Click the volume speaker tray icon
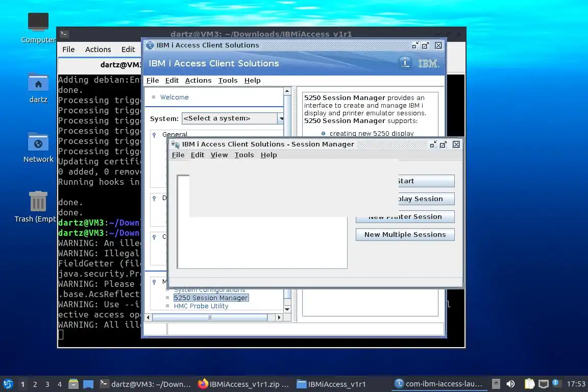Image resolution: width=588 pixels, height=392 pixels. [x=511, y=384]
